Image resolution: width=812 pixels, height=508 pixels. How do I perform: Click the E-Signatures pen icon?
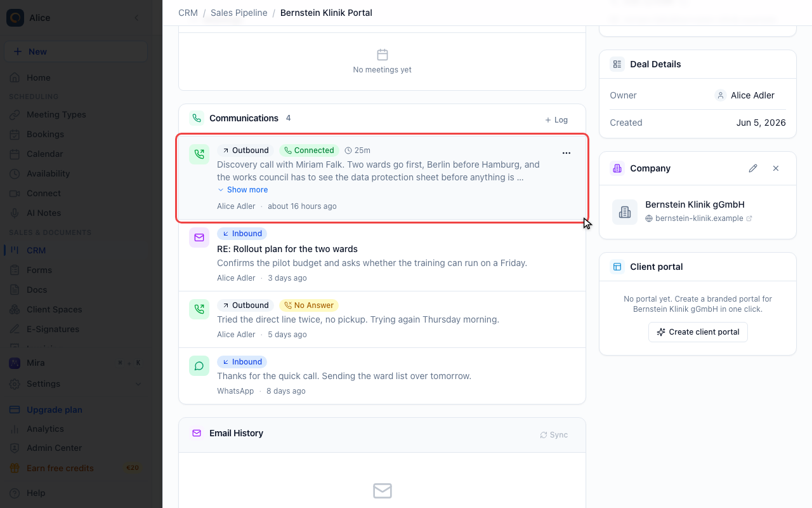click(x=15, y=329)
